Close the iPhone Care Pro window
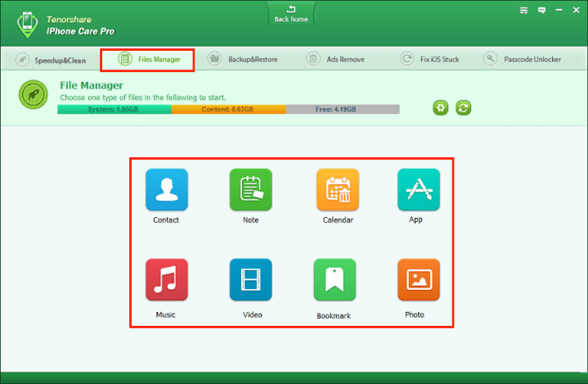588x384 pixels. pos(577,11)
